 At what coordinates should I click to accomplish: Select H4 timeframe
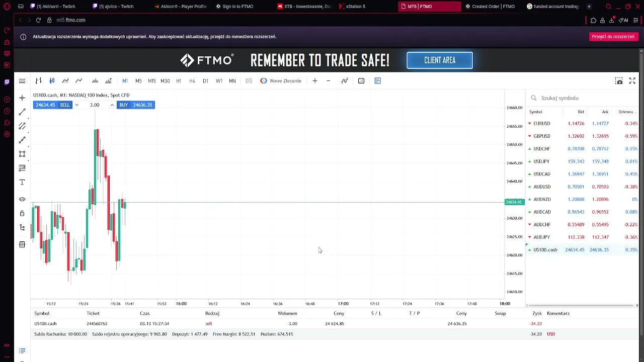pyautogui.click(x=192, y=81)
